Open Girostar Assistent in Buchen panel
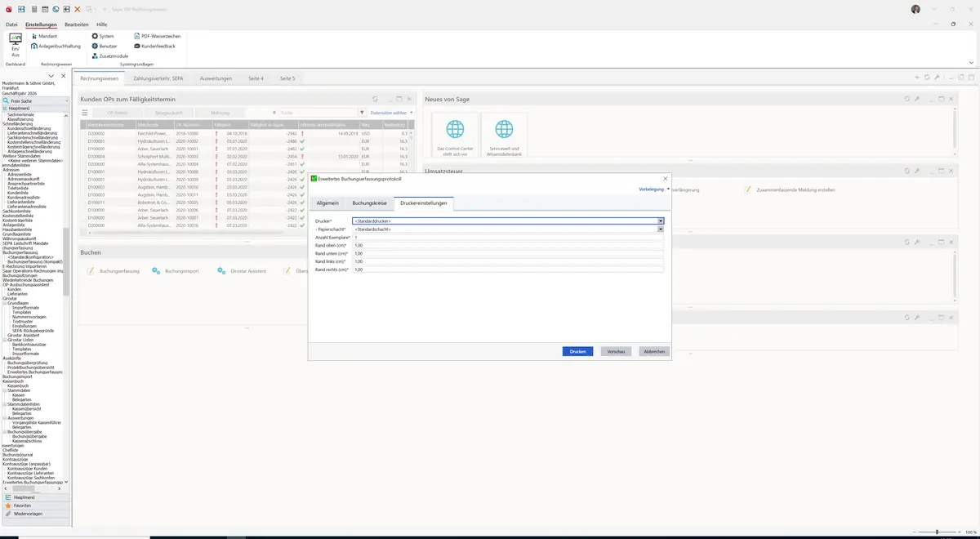This screenshot has height=539, width=980. point(243,270)
